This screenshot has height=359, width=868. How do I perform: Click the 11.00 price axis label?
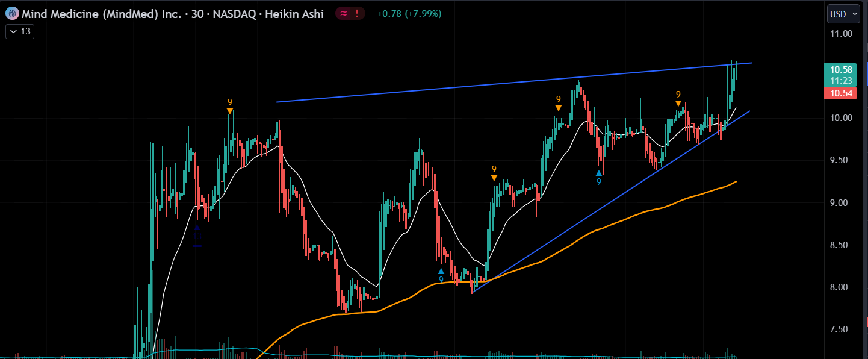(x=840, y=34)
